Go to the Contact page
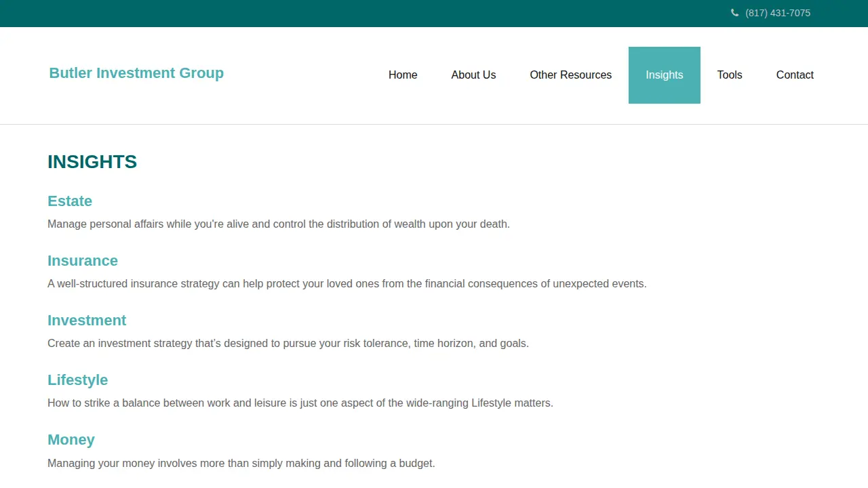The image size is (868, 488). [x=795, y=75]
